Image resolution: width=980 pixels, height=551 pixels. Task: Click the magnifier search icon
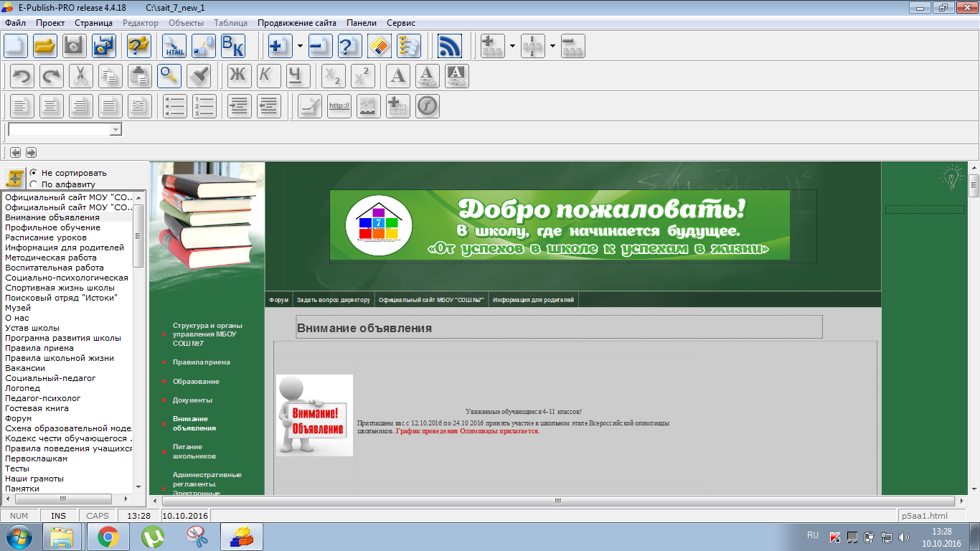tap(169, 76)
